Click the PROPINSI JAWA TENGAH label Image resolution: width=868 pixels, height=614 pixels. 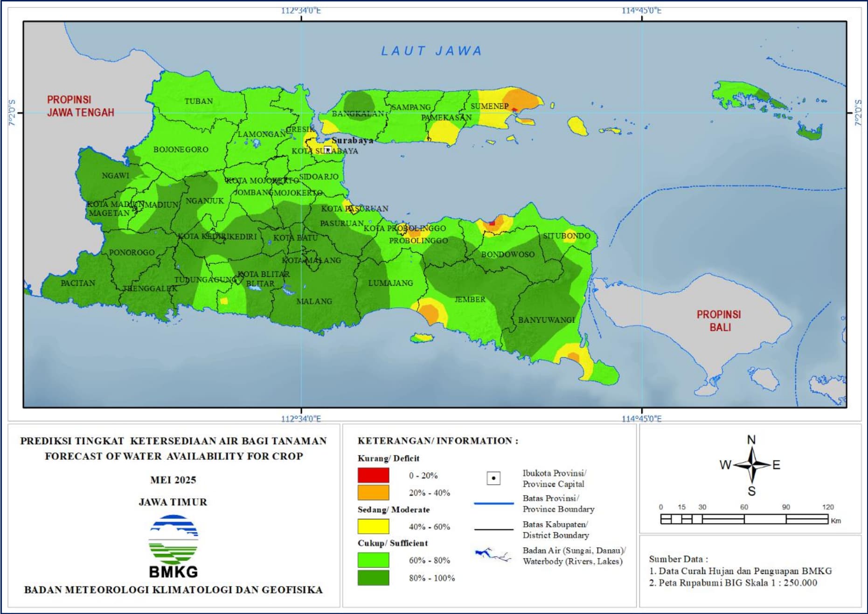pos(80,106)
